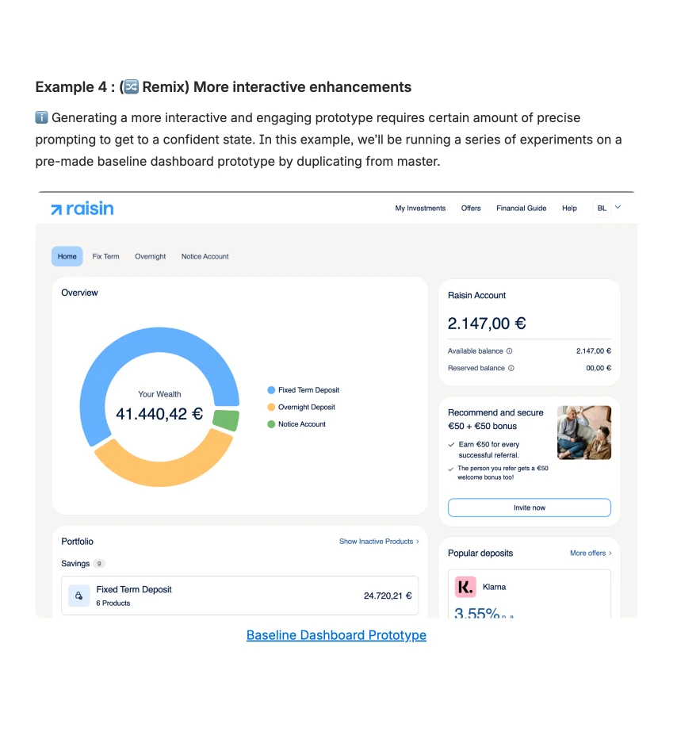Click the welcome bonus checkmark icon
700x747 pixels.
451,469
